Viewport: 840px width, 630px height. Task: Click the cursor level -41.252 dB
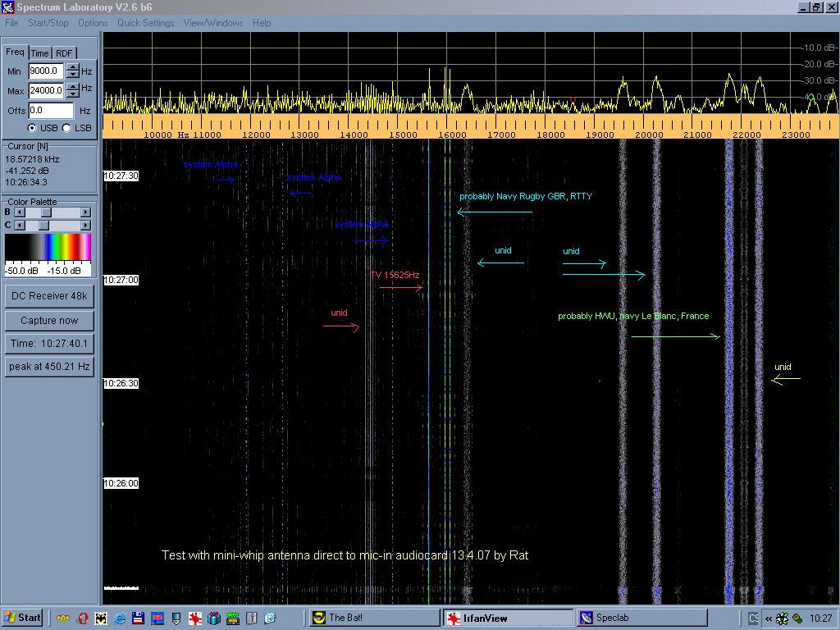pos(26,171)
